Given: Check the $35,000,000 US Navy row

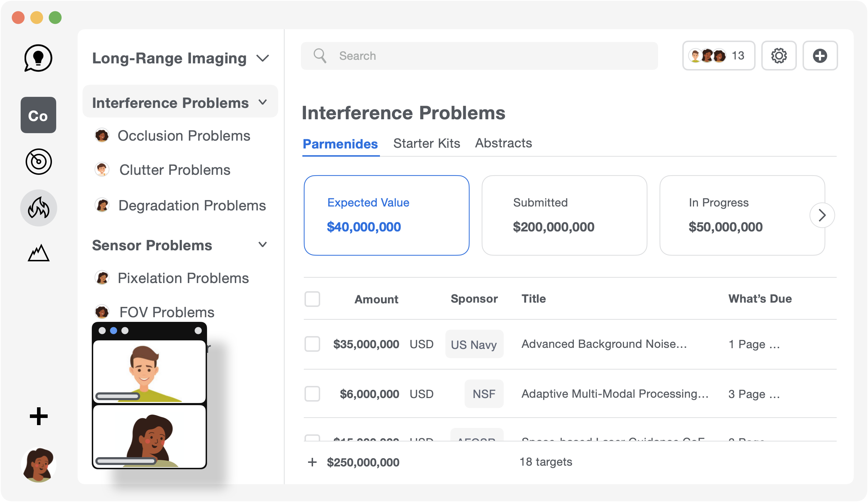Looking at the screenshot, I should [x=312, y=344].
